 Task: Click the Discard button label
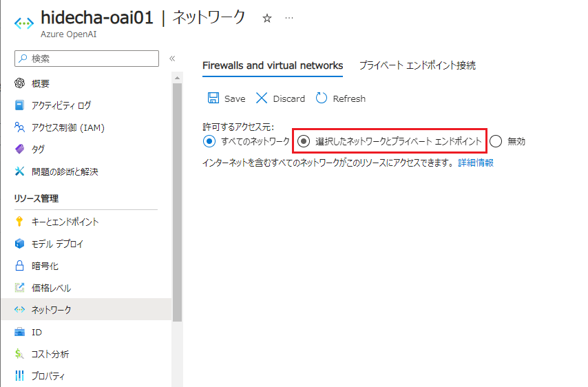tap(288, 98)
